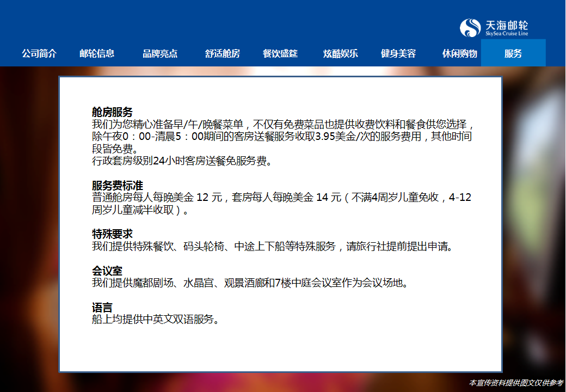Go to the 健身美容 section
The width and height of the screenshot is (566, 392).
(x=398, y=54)
